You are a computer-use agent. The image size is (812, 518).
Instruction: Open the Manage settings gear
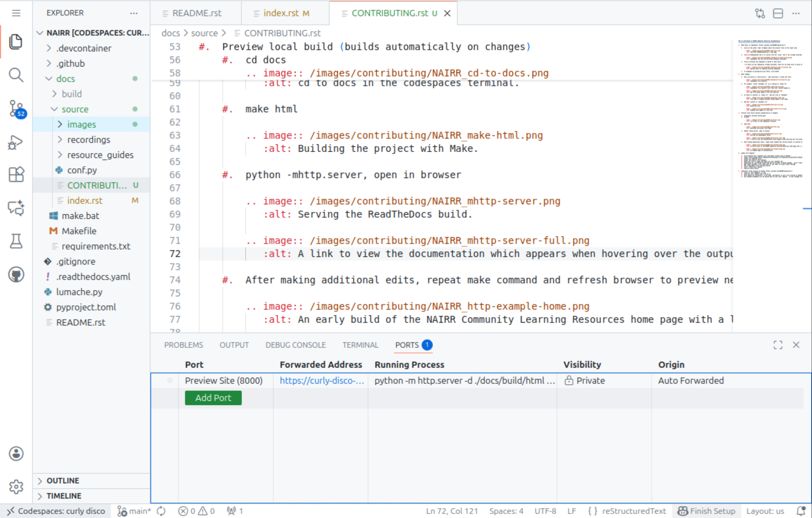point(16,486)
